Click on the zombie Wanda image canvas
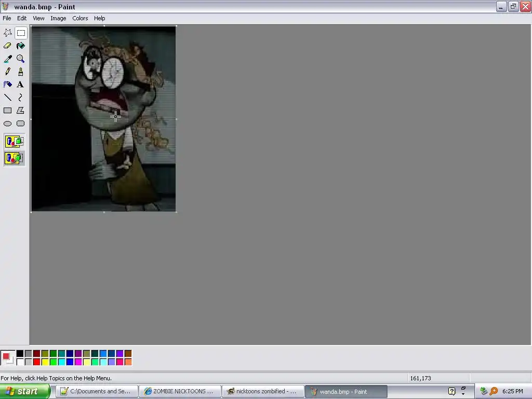 tap(103, 119)
